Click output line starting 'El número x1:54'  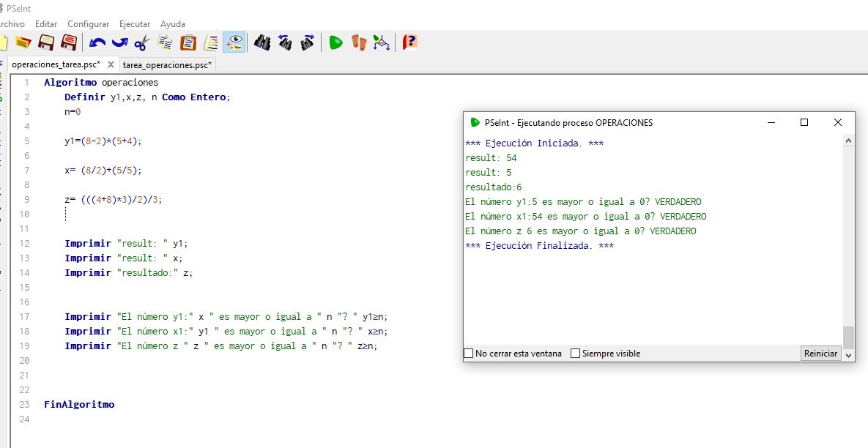(x=586, y=216)
